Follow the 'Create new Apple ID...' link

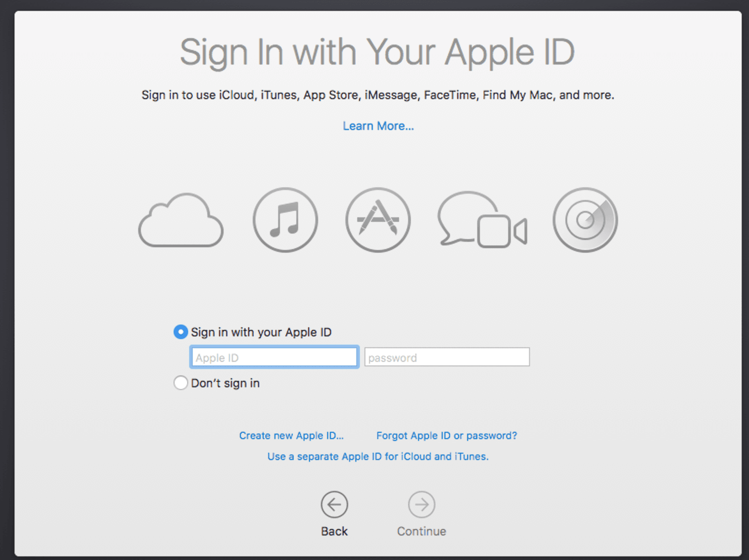click(291, 435)
